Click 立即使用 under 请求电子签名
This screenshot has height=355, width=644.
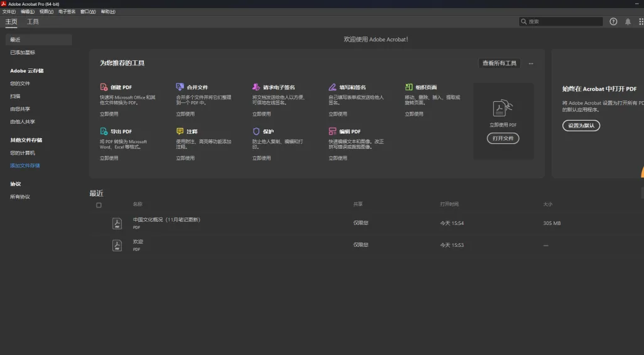[261, 114]
